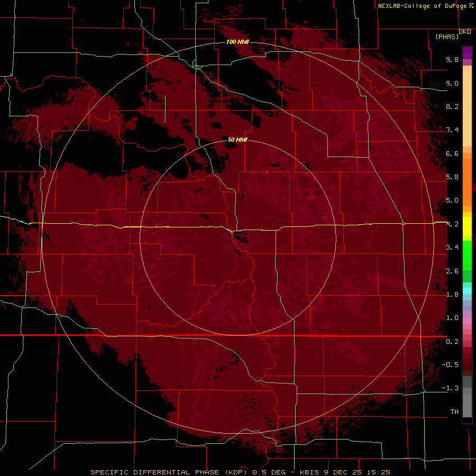Click the KBIS 9 DEC 25 15:25 timestamp

[345, 472]
